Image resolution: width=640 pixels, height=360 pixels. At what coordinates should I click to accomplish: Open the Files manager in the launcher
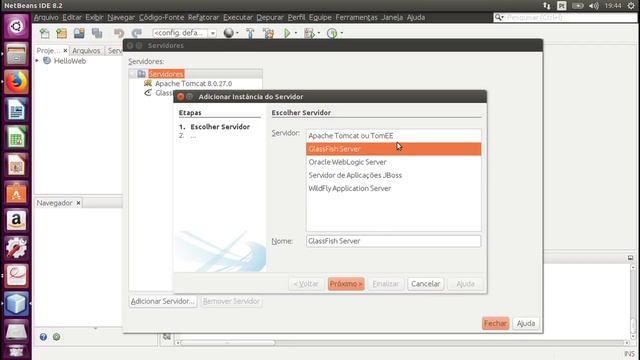coord(16,54)
